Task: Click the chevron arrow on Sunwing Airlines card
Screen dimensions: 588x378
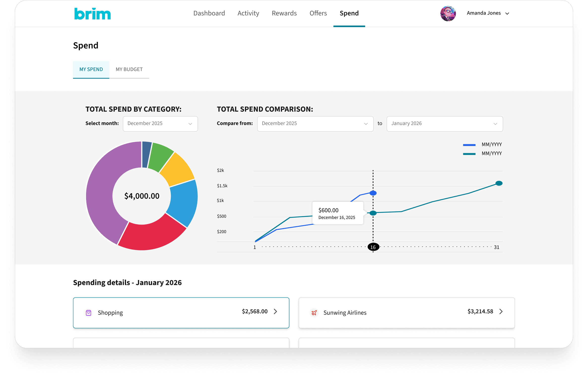Action: click(501, 312)
